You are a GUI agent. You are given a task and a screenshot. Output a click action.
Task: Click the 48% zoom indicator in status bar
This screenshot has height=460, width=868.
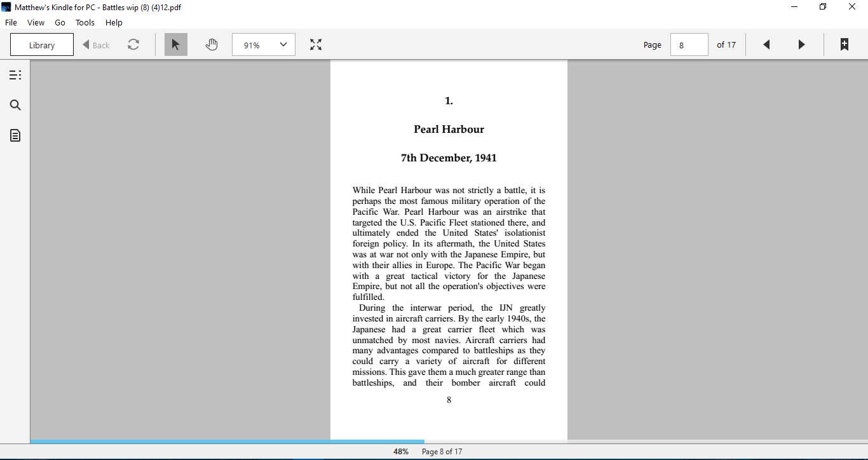400,451
